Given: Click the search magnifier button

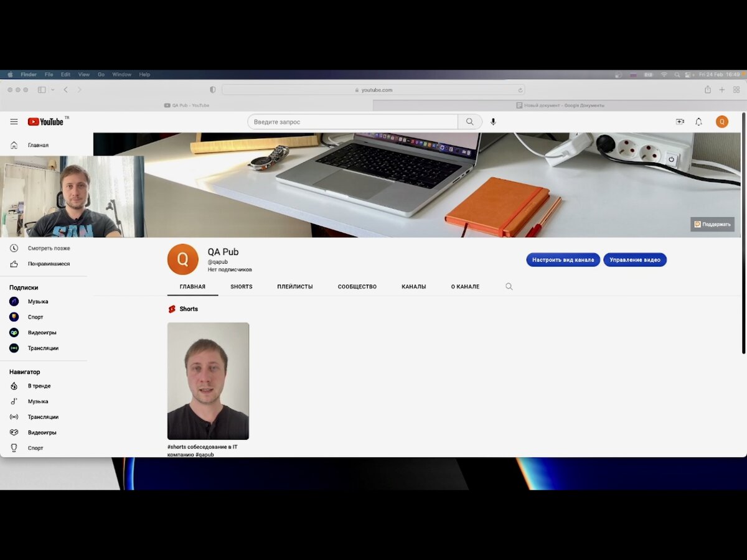Looking at the screenshot, I should [x=470, y=122].
